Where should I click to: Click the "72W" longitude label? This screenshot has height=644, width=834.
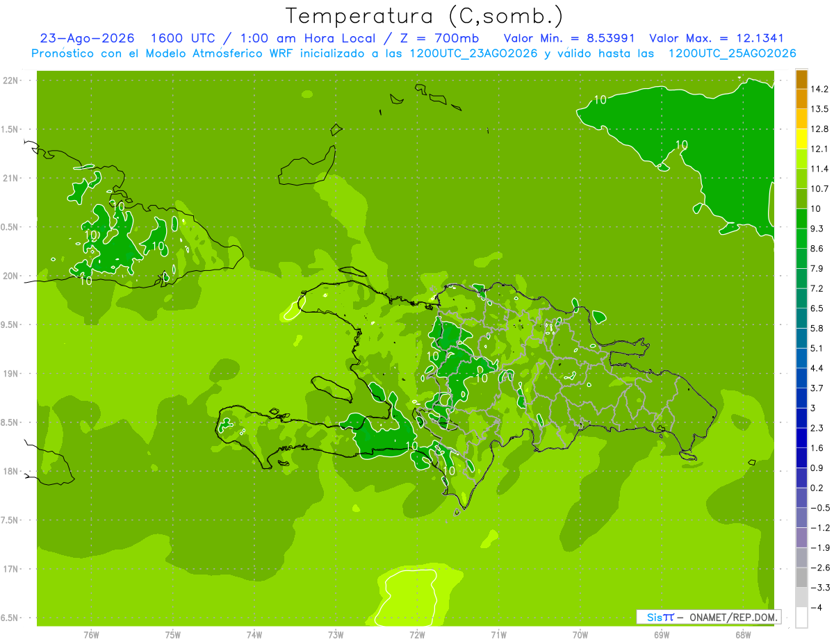[417, 634]
